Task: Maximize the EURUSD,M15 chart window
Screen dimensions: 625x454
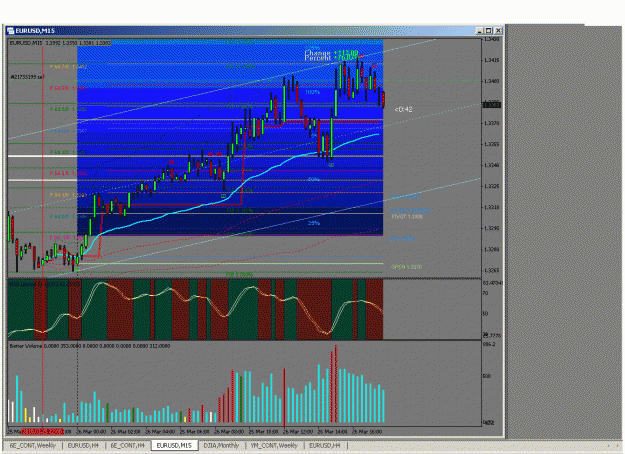Action: (489, 31)
